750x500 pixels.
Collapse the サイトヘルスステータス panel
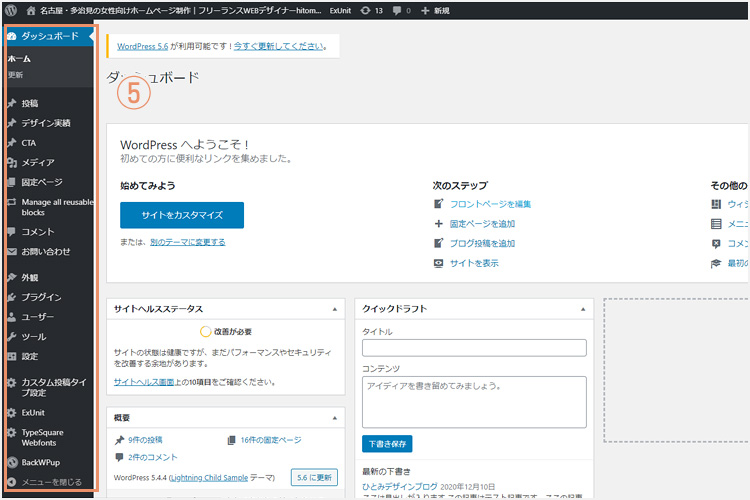click(x=335, y=309)
